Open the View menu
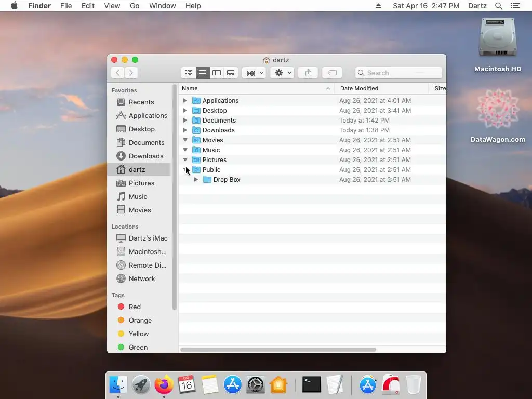This screenshot has height=399, width=532. click(x=112, y=6)
